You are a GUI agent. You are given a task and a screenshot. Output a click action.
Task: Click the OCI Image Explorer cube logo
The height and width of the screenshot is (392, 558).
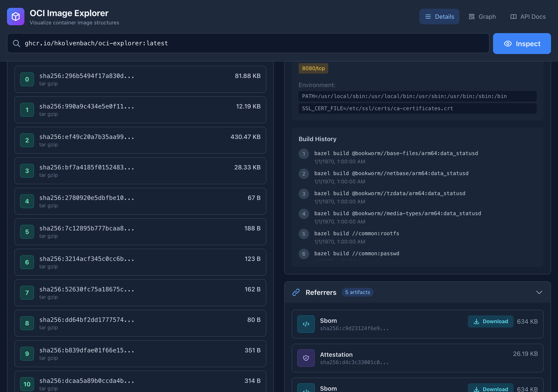(x=15, y=17)
